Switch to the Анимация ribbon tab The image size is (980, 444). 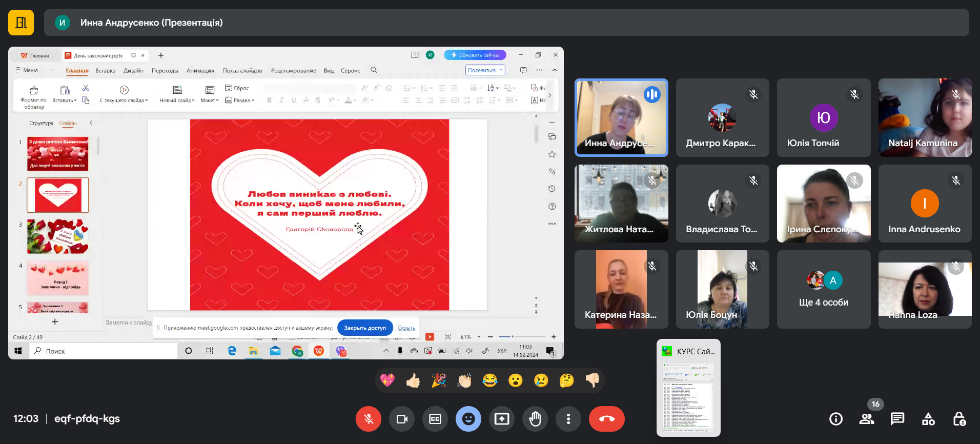tap(200, 71)
